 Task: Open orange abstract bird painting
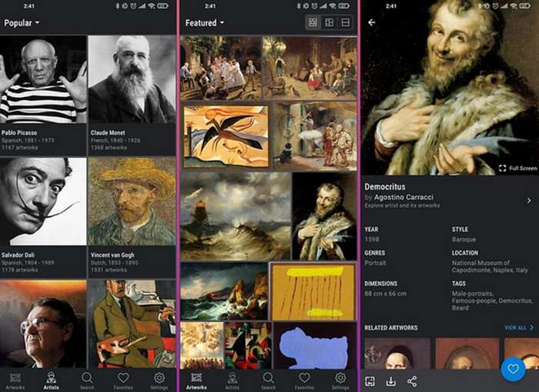226,136
